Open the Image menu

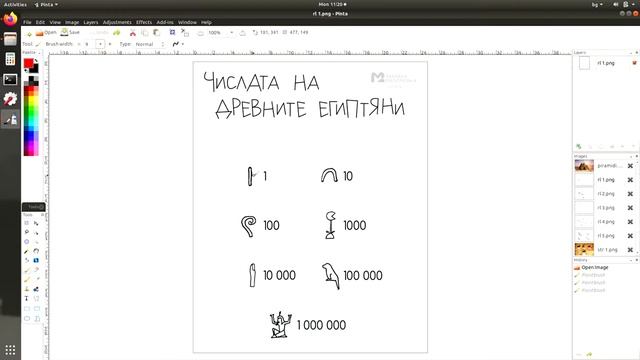72,22
